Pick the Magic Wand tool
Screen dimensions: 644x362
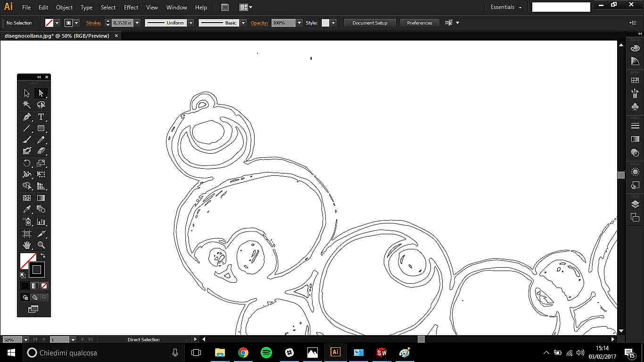27,105
